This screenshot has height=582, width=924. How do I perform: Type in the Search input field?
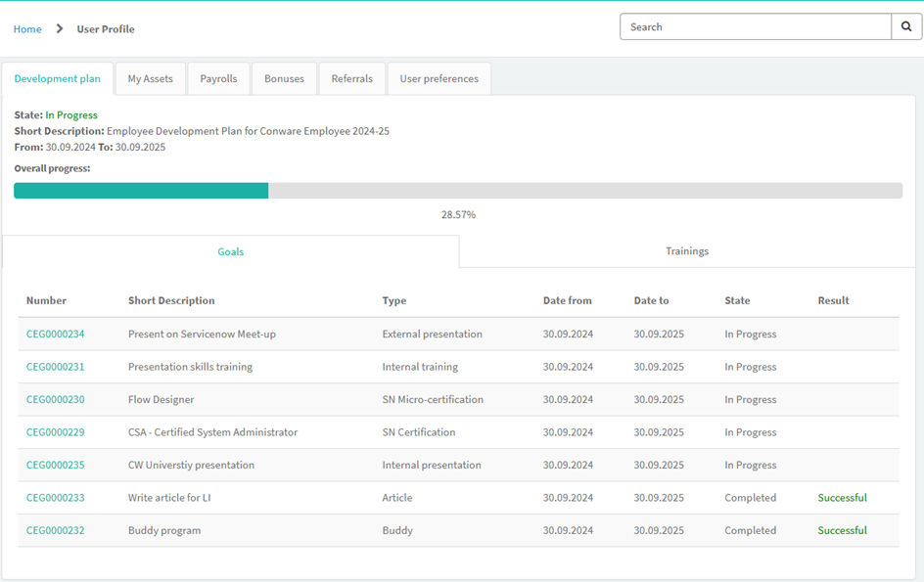(755, 27)
